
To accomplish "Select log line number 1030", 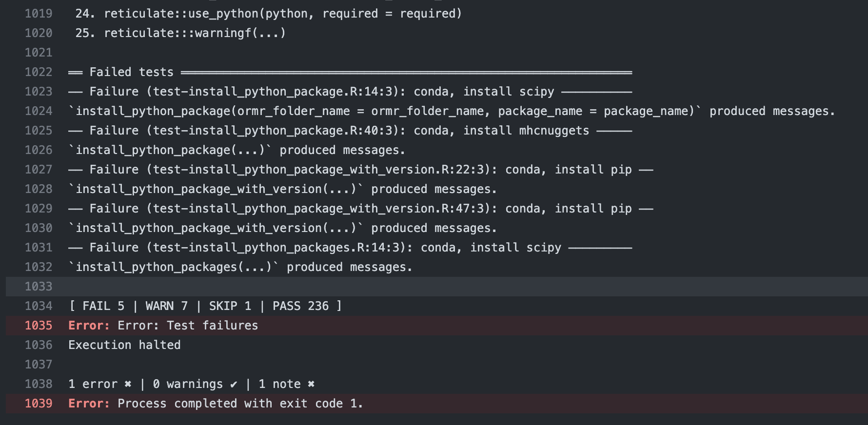I will click(x=39, y=228).
